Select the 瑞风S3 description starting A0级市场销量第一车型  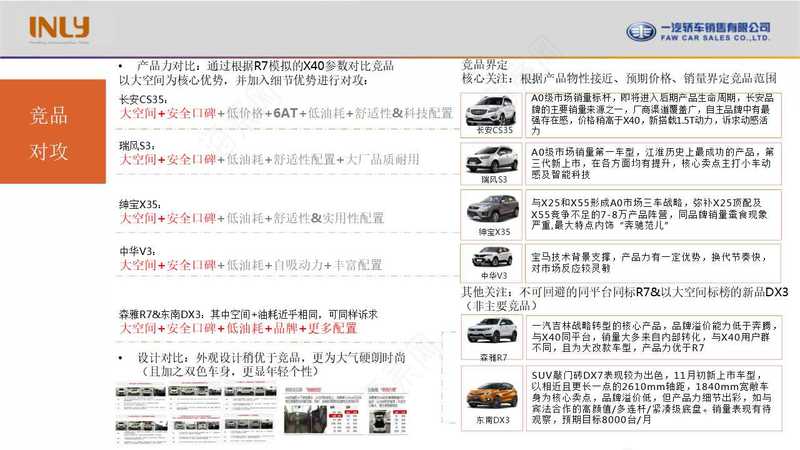[654, 163]
